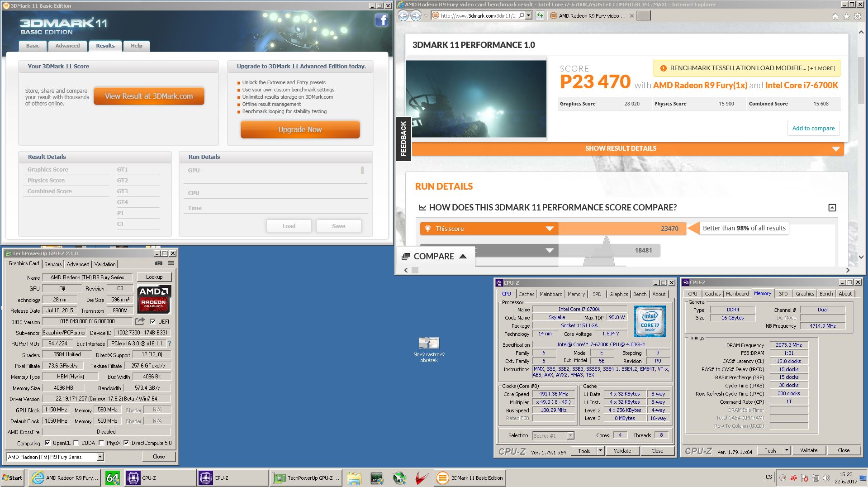Click the AMD Radeon logo in GPU-Z

pyautogui.click(x=154, y=299)
